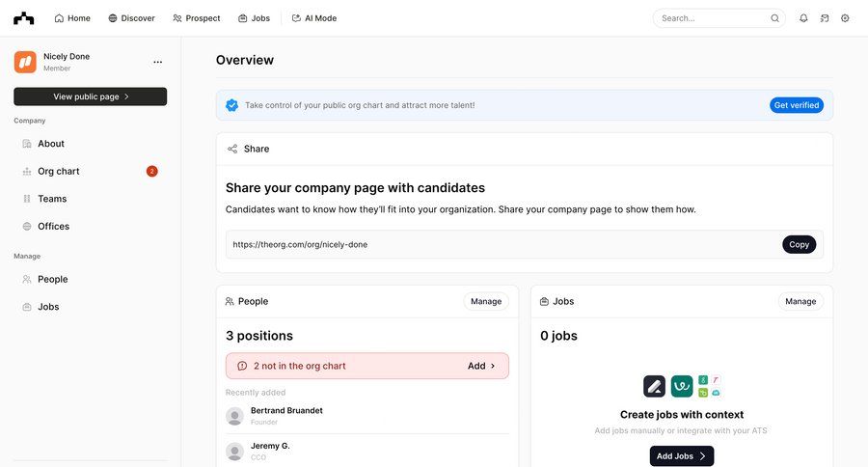
Task: Go to Home in the top navigation
Action: [72, 18]
